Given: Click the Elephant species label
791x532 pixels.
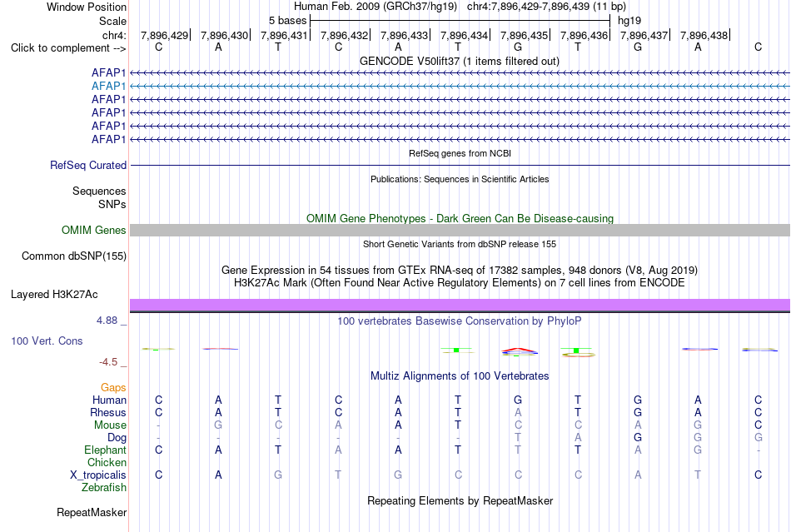Looking at the screenshot, I should pos(106,450).
